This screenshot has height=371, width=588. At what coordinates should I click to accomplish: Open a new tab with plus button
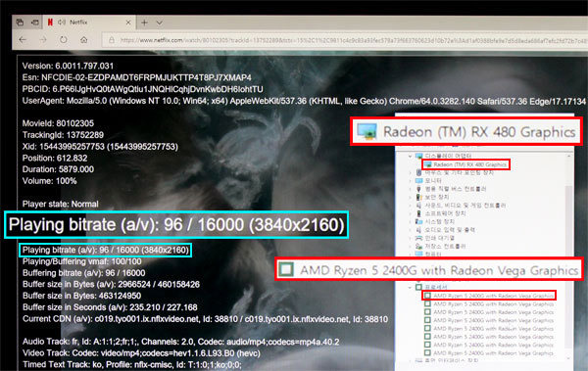pos(144,23)
